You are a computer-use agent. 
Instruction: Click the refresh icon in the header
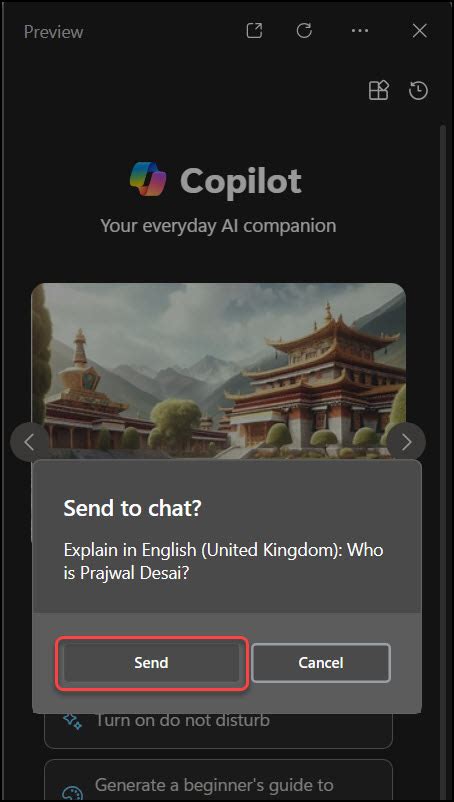coord(304,31)
